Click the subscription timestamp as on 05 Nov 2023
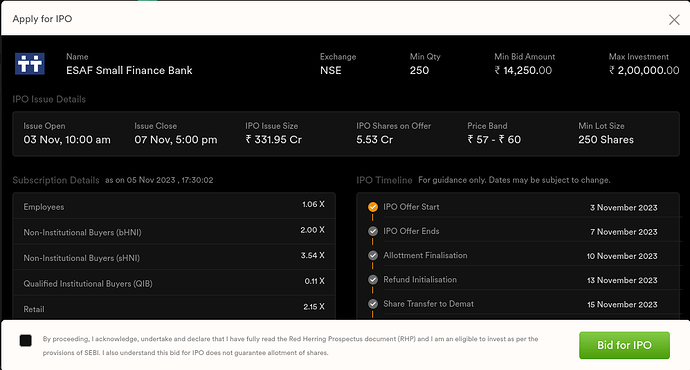Screen dimensions: 690x370 click(159, 180)
